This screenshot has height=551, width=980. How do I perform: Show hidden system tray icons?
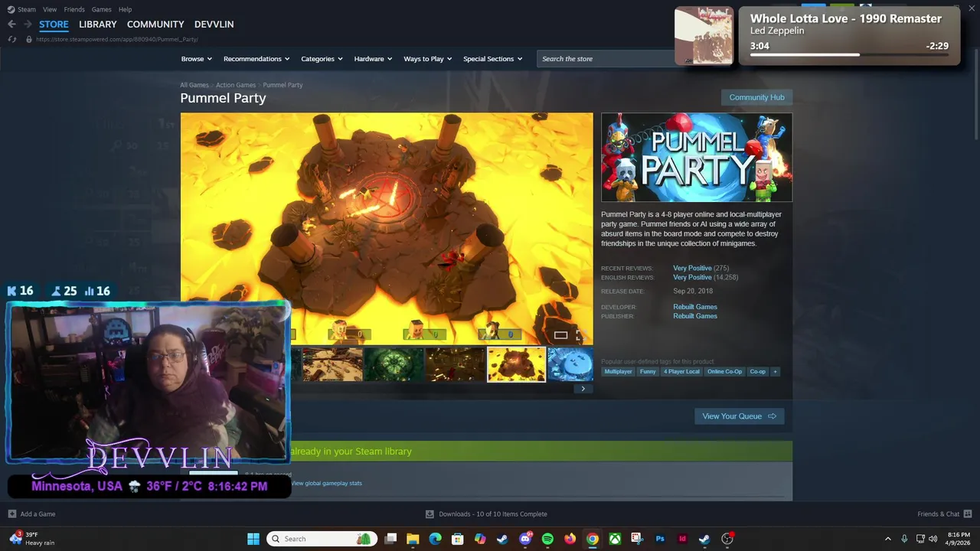click(888, 539)
